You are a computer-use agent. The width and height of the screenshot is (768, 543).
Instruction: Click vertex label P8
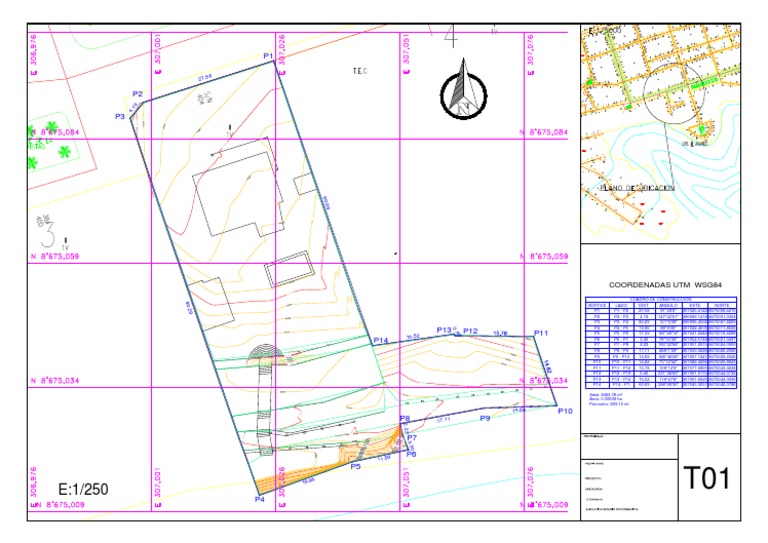point(405,419)
